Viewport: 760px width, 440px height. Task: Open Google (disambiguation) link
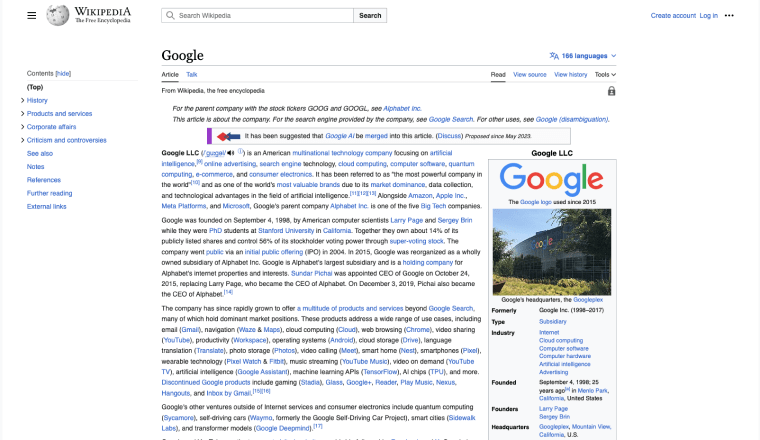click(572, 119)
